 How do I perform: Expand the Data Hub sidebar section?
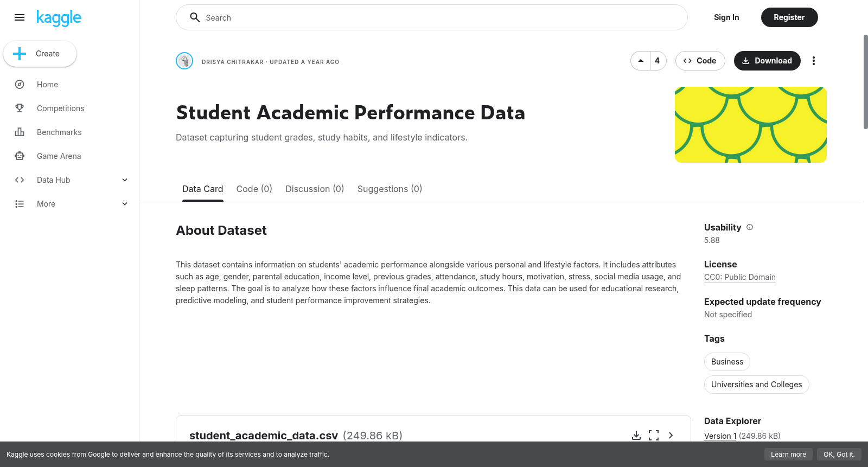click(x=125, y=180)
